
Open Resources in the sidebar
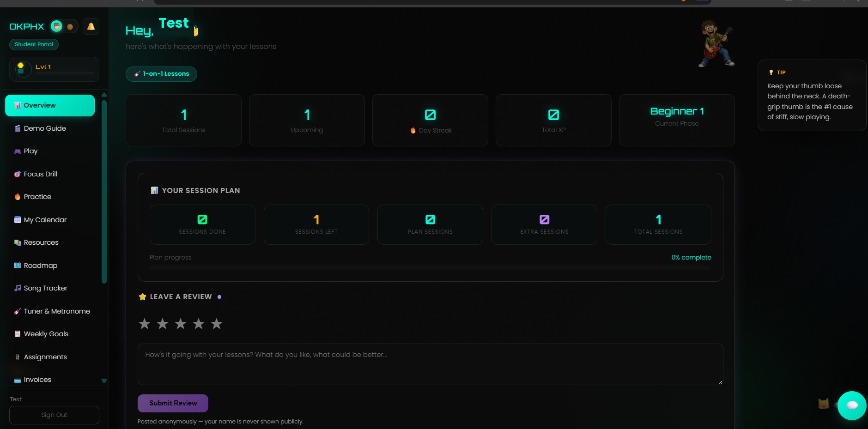[x=50, y=242]
